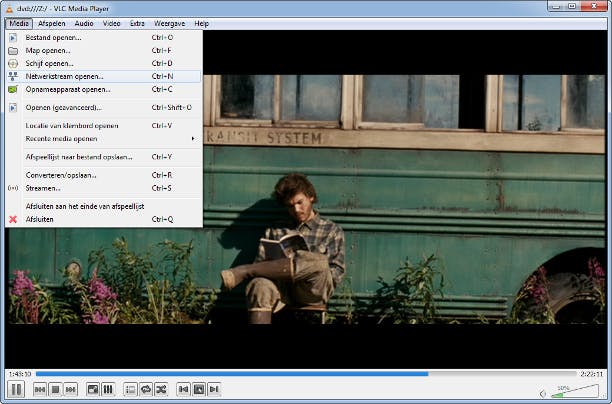Open the Afspelen menu
This screenshot has height=404, width=612.
52,23
